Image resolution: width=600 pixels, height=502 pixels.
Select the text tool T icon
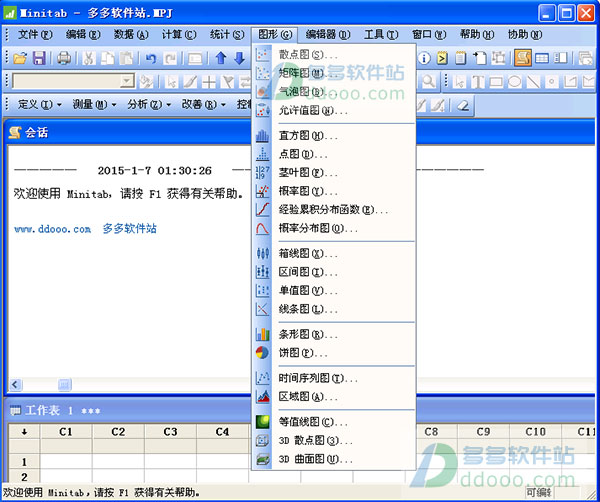point(478,81)
